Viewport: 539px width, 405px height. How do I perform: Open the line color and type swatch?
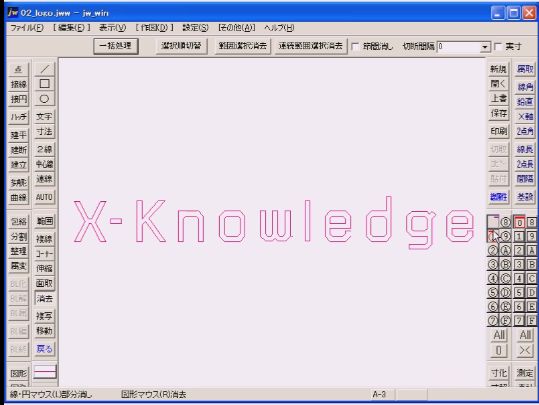click(x=45, y=372)
